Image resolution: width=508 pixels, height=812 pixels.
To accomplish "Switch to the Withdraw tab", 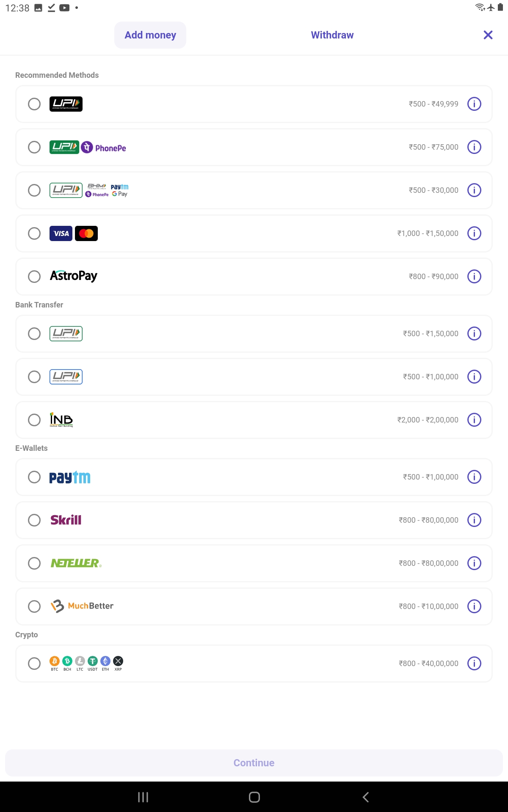I will (332, 35).
